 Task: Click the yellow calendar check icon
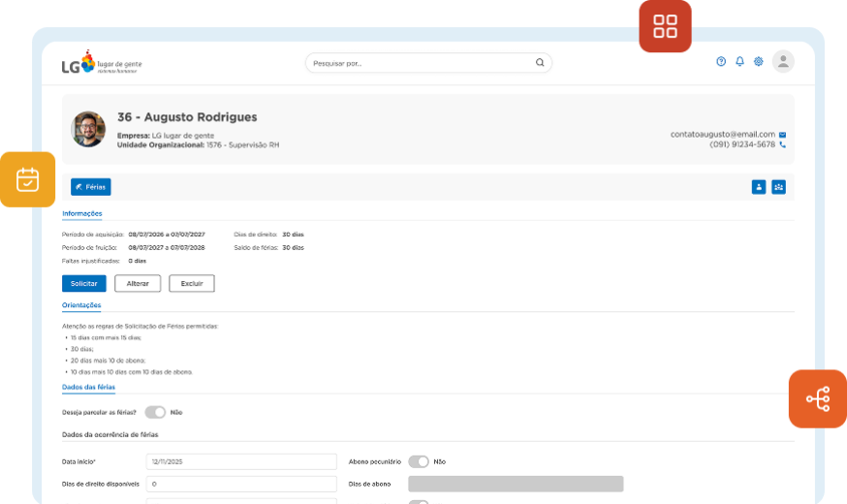click(x=27, y=179)
